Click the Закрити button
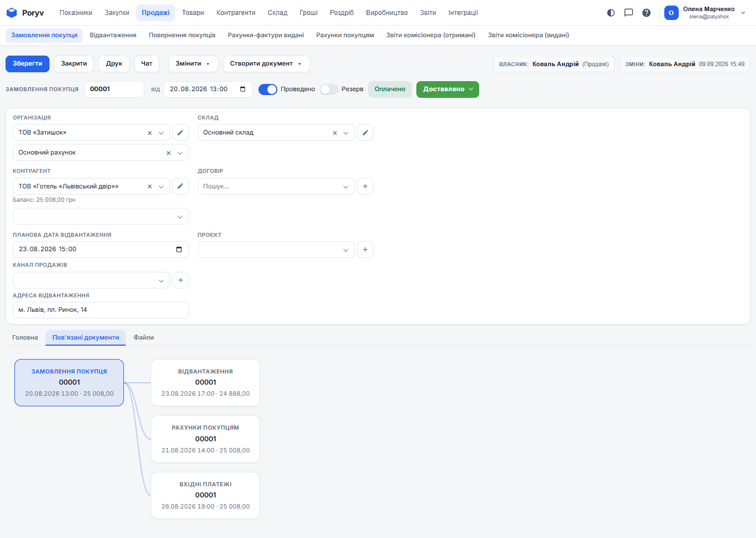This screenshot has height=538, width=756. coord(74,64)
